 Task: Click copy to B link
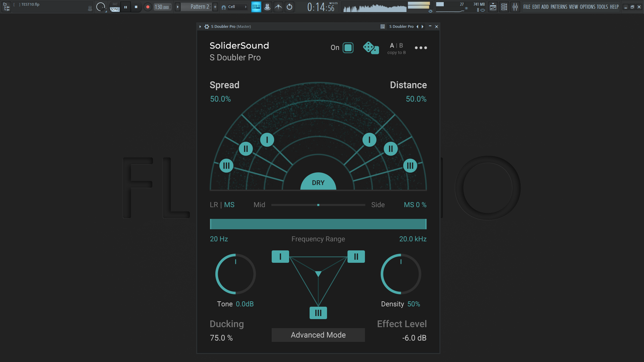(396, 53)
